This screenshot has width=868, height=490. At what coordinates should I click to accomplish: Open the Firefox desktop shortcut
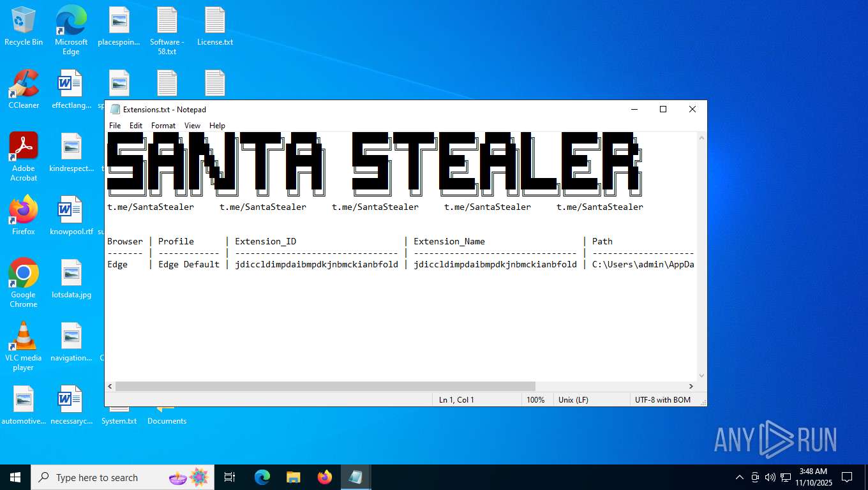(x=24, y=216)
